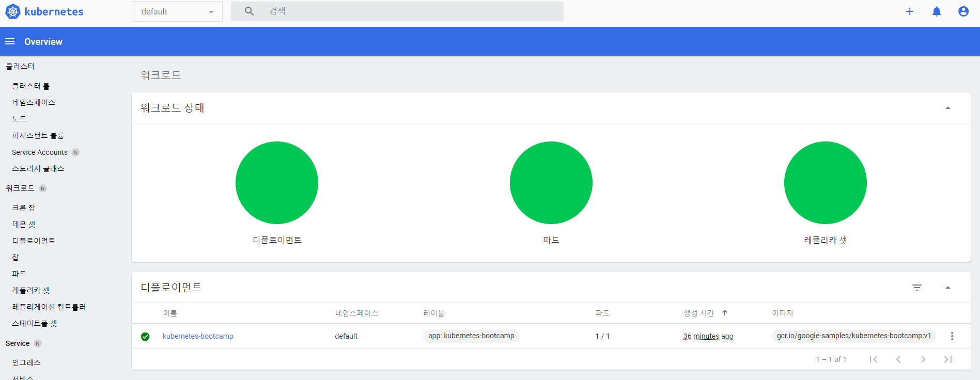Click the plus icon to create a resource
Image resolution: width=980 pixels, height=380 pixels.
[910, 11]
